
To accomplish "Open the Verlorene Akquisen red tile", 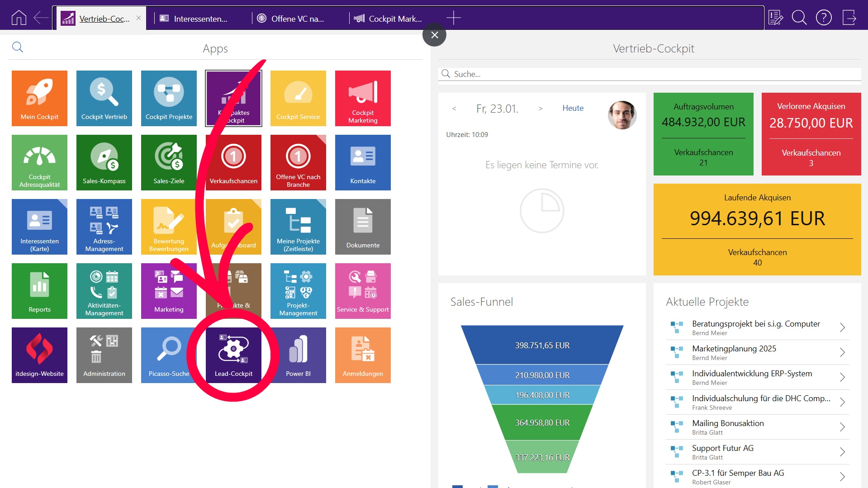I will coord(811,134).
